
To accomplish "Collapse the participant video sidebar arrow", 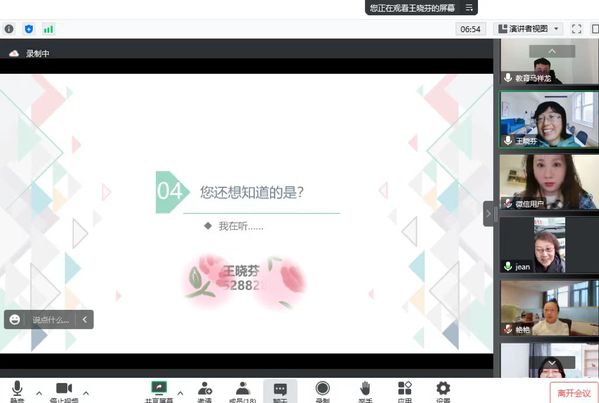I will [x=488, y=214].
